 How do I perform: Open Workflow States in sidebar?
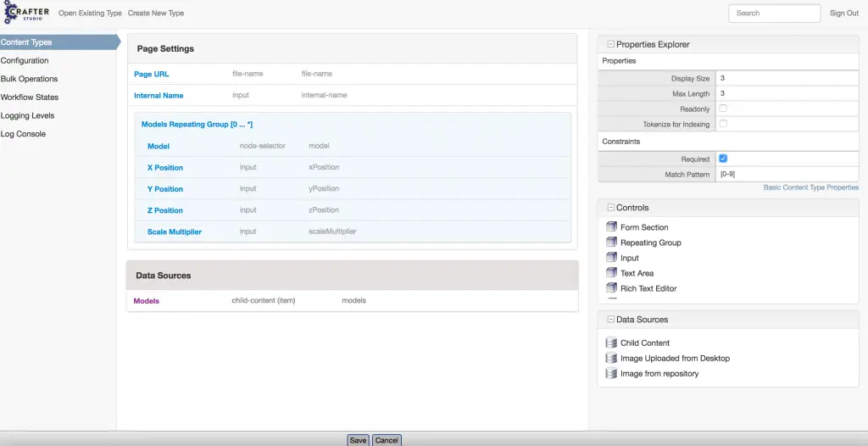tap(30, 98)
